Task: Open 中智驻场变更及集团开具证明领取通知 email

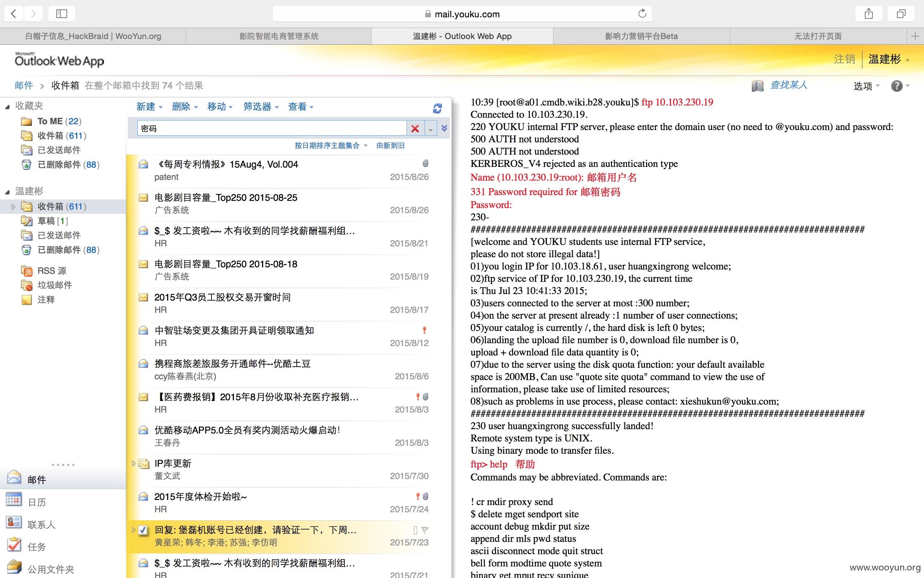Action: (283, 337)
